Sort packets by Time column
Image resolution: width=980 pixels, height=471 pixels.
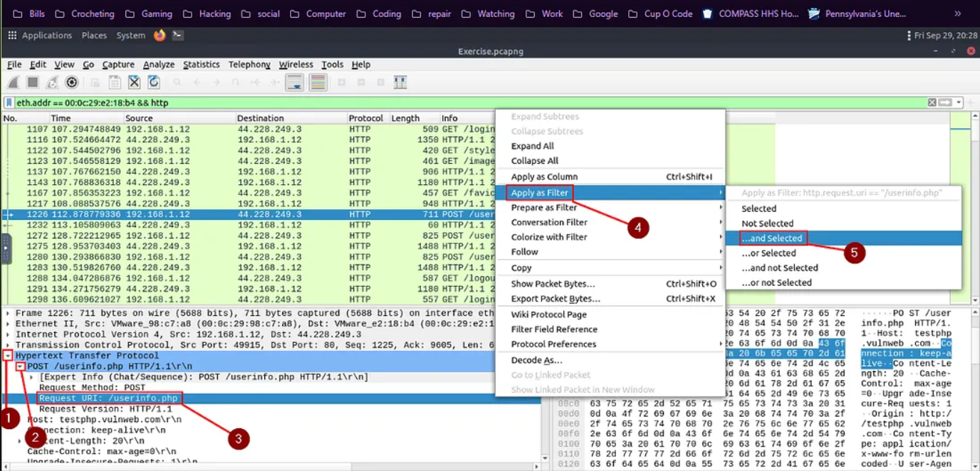click(86, 118)
